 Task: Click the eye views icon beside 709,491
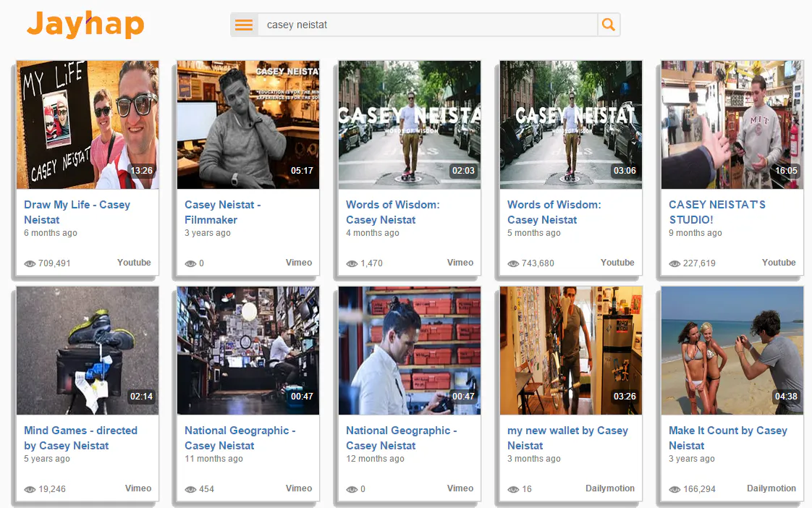(x=30, y=263)
